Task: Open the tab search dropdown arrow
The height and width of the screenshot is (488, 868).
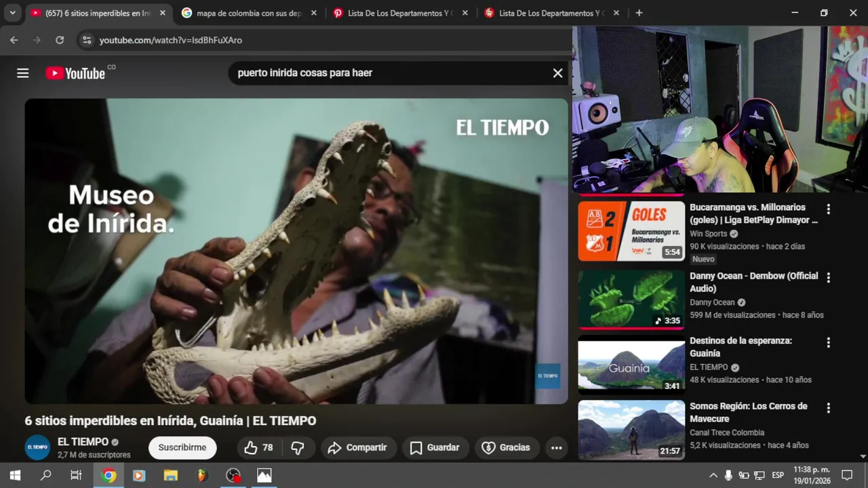Action: pyautogui.click(x=12, y=13)
